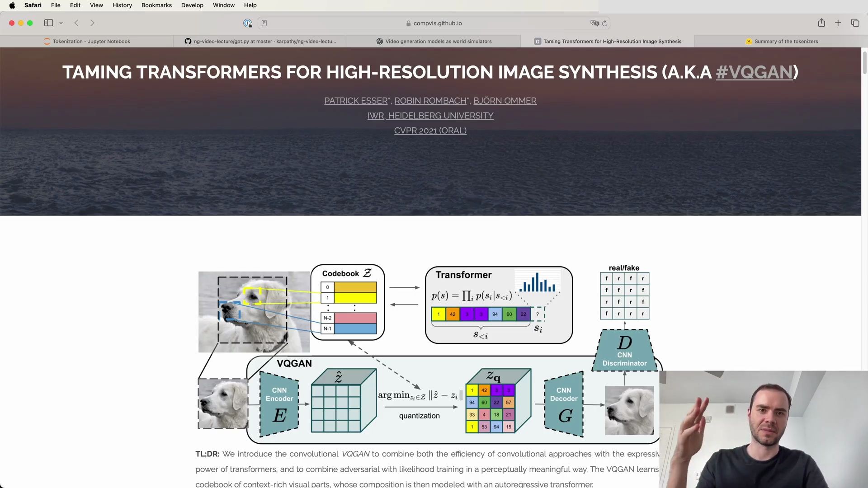Open the Apple menu
868x488 pixels.
point(12,5)
